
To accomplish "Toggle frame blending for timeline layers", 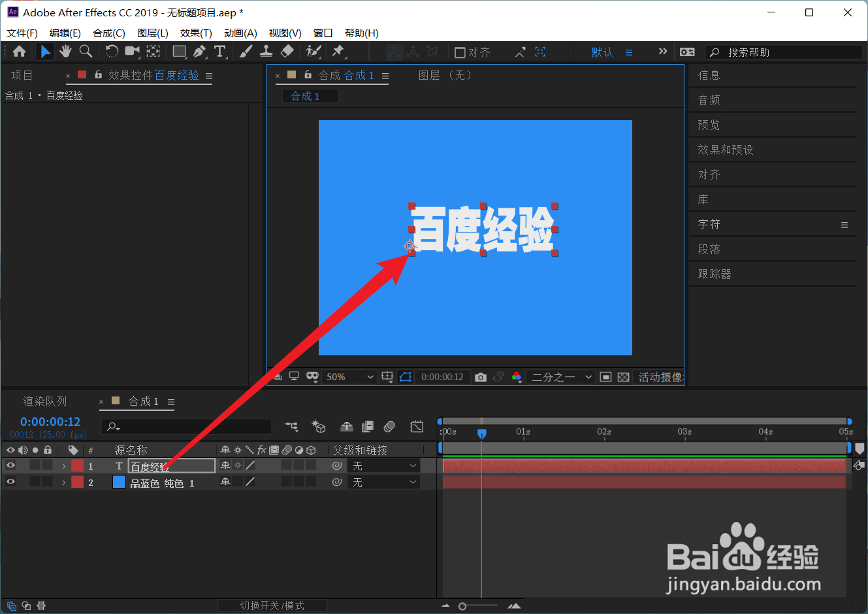I will 368,427.
